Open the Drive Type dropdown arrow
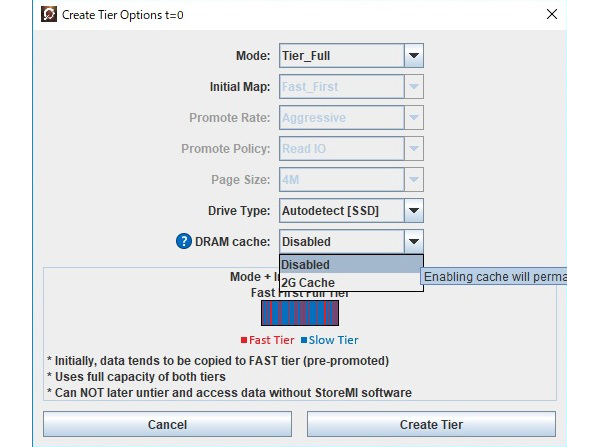Image resolution: width=600 pixels, height=447 pixels. [414, 210]
